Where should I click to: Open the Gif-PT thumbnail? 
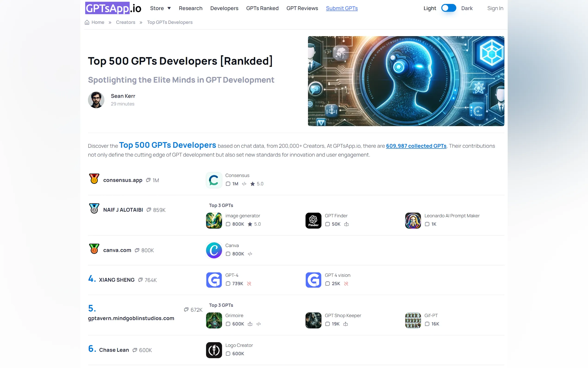coord(413,320)
